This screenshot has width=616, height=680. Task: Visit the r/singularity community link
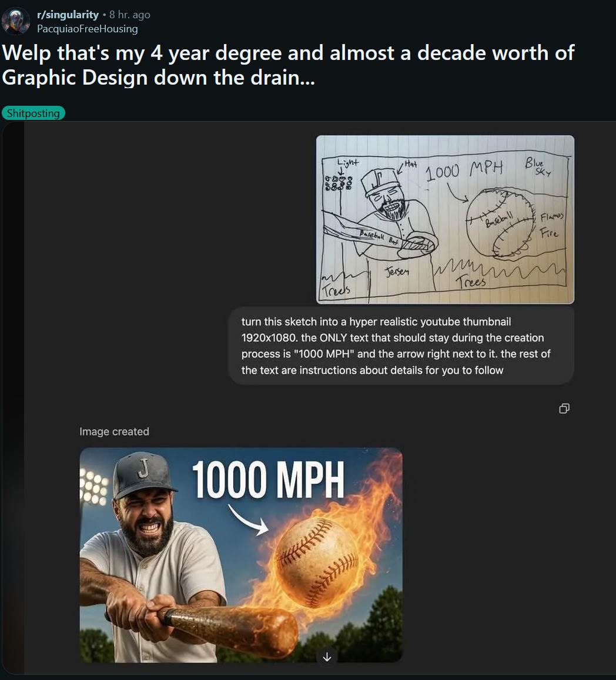point(68,15)
